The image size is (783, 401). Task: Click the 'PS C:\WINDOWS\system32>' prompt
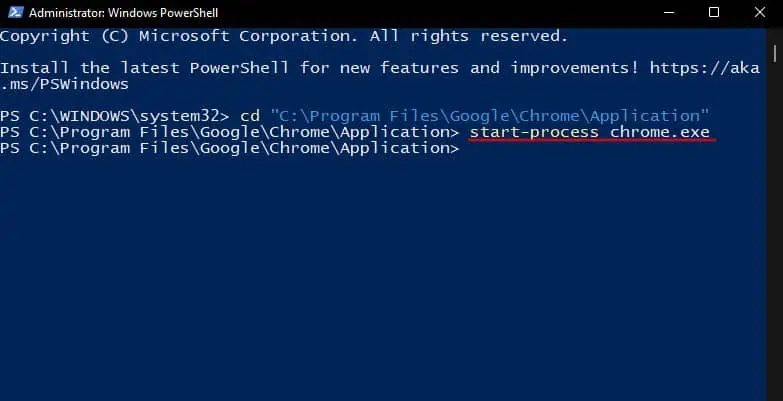[x=116, y=116]
